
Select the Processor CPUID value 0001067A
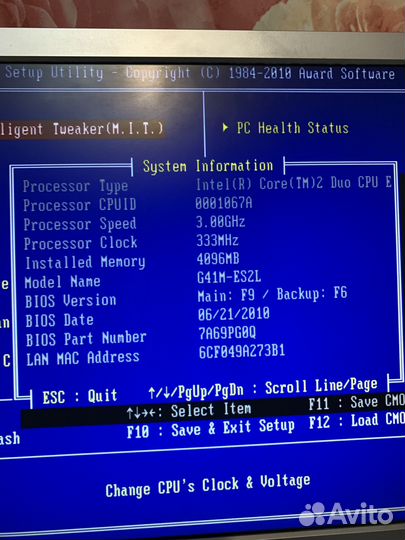coord(224,203)
